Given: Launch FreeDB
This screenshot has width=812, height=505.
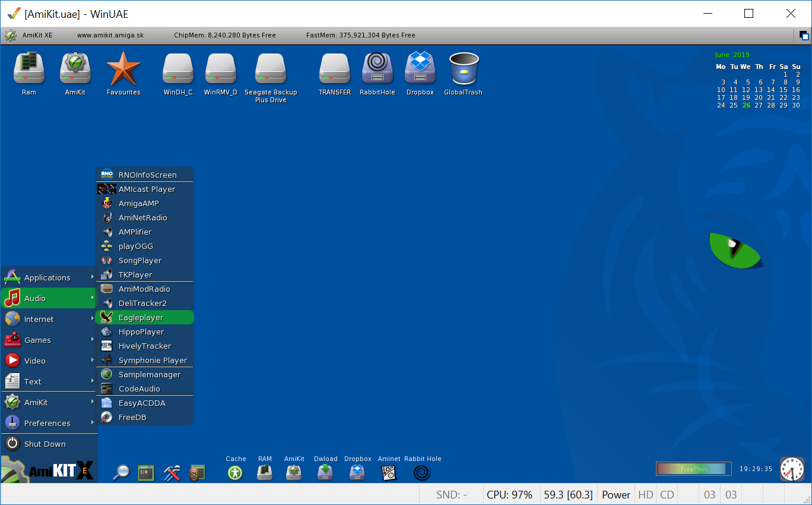Looking at the screenshot, I should click(145, 417).
